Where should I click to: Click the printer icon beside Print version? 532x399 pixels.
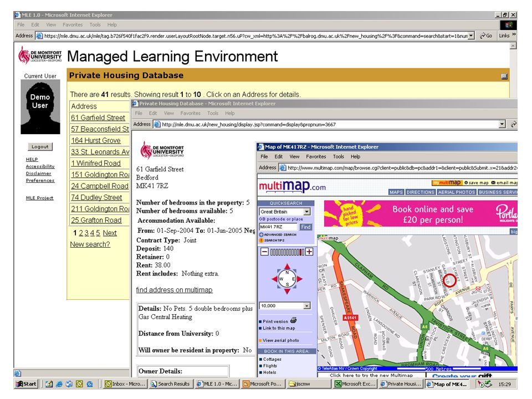point(294,320)
